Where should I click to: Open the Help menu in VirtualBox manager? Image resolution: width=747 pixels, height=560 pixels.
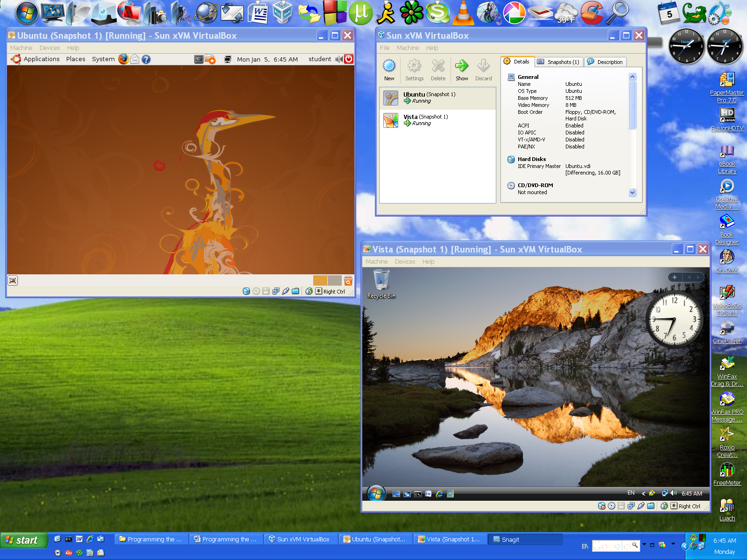coord(432,48)
